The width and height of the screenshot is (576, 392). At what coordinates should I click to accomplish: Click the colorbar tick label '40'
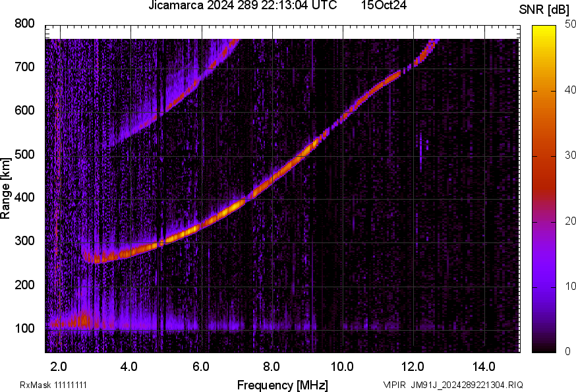coord(570,90)
